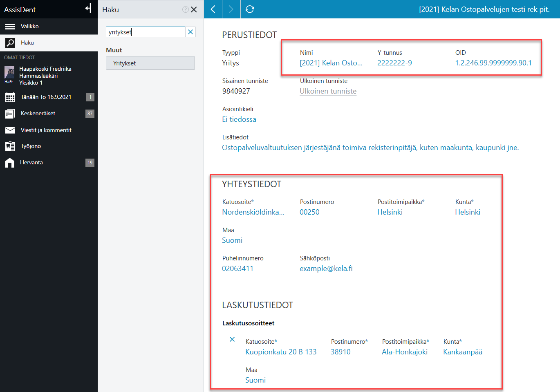Open Tänään To 16.9.2021 calendar
The height and width of the screenshot is (392, 560).
click(x=49, y=97)
